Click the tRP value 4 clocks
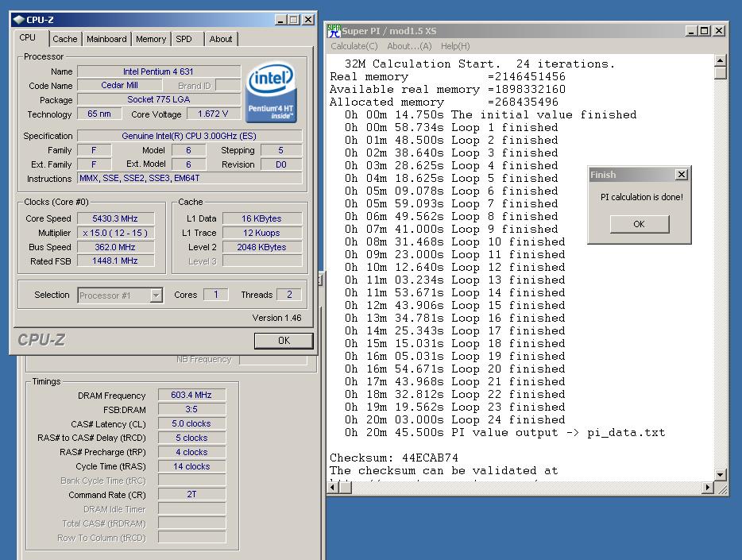 tap(191, 452)
